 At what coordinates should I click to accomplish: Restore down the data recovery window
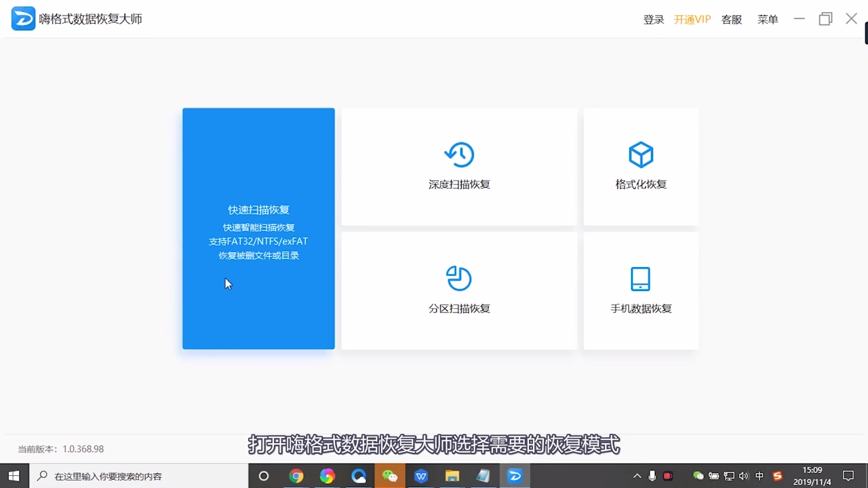click(825, 19)
